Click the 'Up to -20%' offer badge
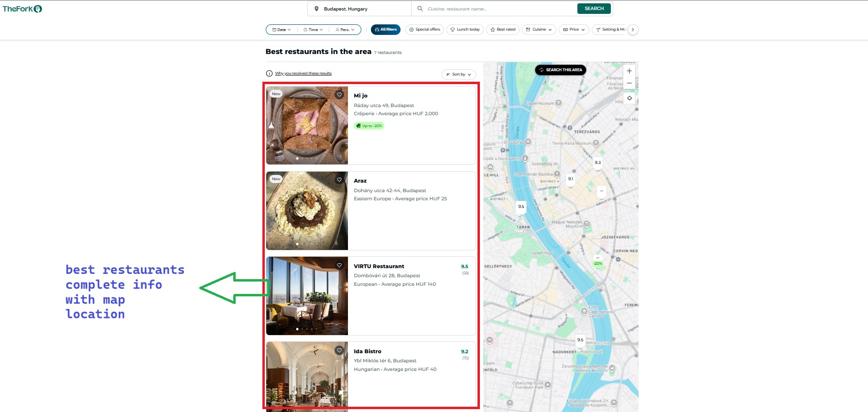 (x=369, y=126)
